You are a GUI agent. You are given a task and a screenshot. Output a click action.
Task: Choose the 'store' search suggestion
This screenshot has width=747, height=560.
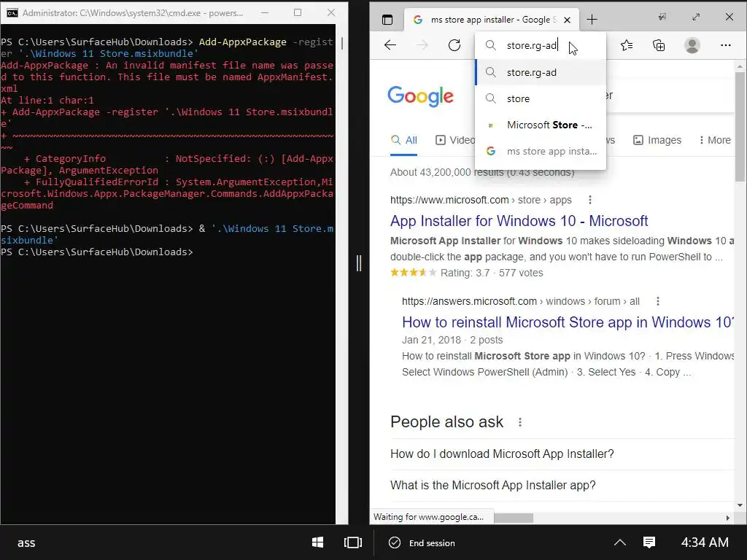coord(541,98)
